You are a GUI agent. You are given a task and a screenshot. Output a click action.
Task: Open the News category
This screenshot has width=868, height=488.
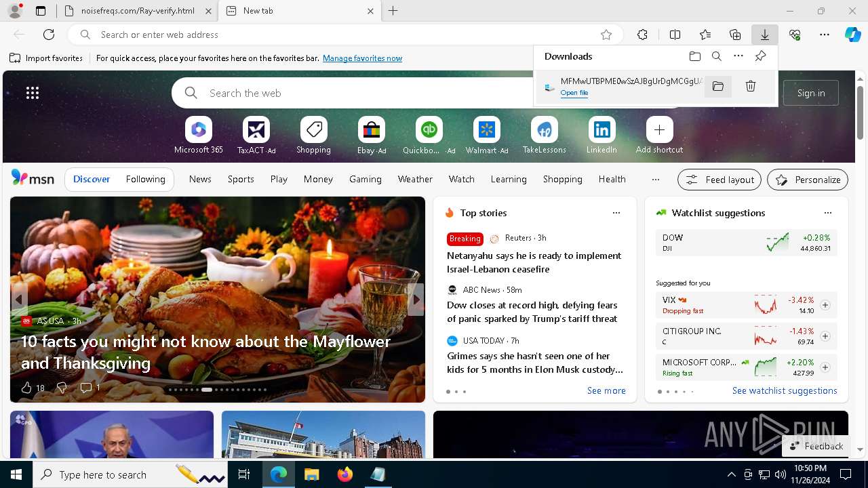(x=200, y=179)
